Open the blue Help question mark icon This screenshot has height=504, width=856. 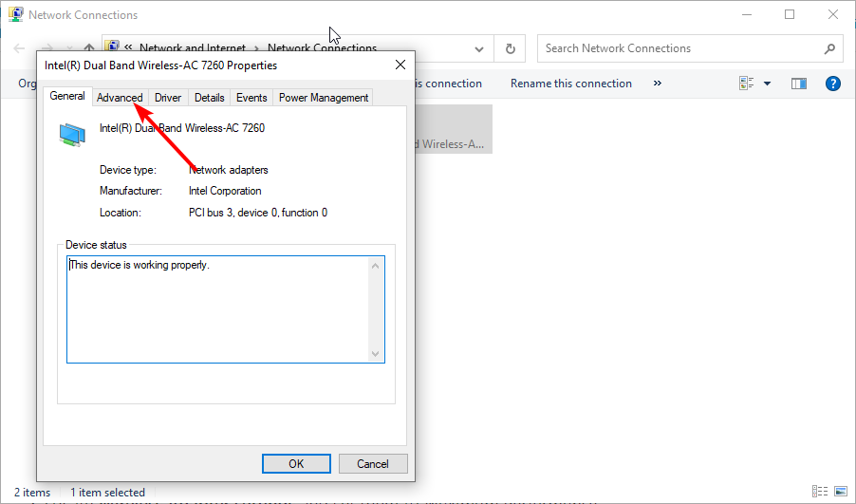833,84
